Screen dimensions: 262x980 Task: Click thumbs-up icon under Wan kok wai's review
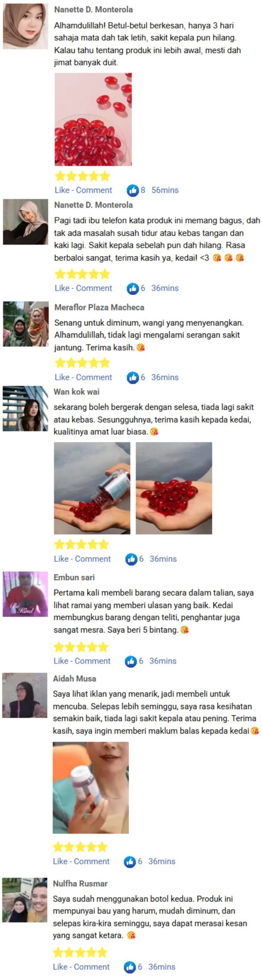tap(131, 559)
